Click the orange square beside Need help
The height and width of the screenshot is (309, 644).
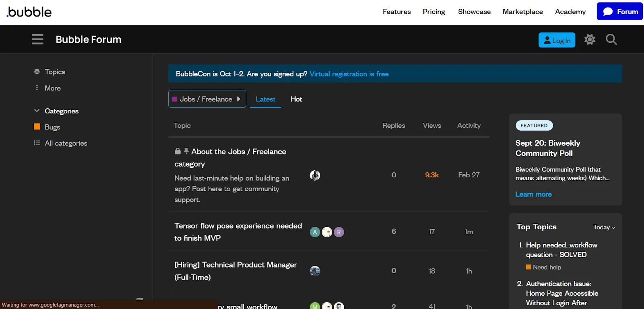tap(528, 267)
